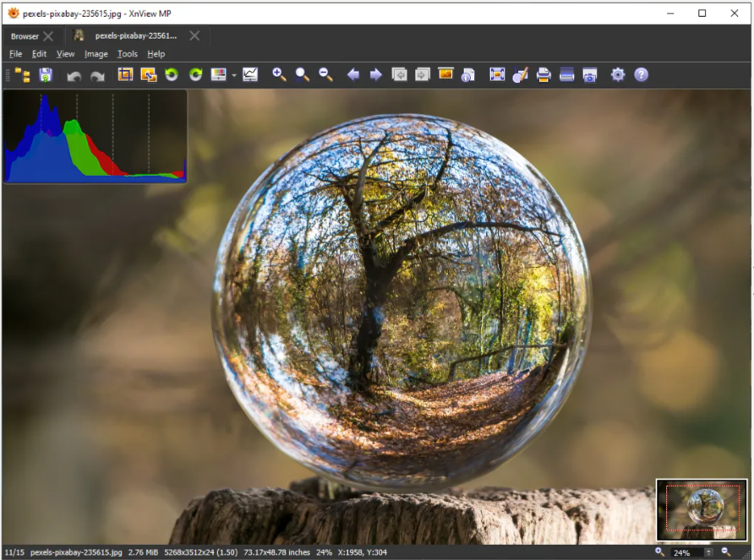This screenshot has height=560, width=754.
Task: Open the Image menu
Action: coord(96,53)
